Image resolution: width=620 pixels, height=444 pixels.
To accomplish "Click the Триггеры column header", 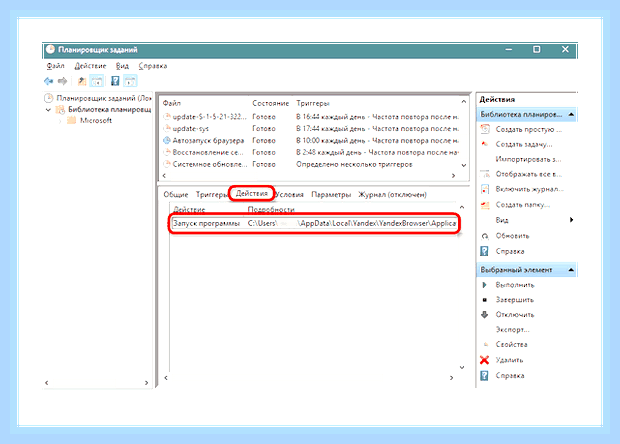I will coord(313,103).
